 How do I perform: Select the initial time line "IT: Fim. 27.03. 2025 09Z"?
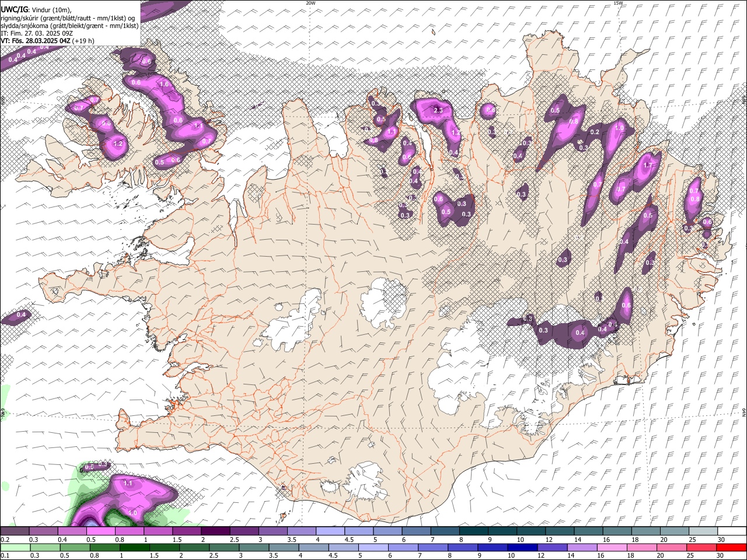(37, 33)
